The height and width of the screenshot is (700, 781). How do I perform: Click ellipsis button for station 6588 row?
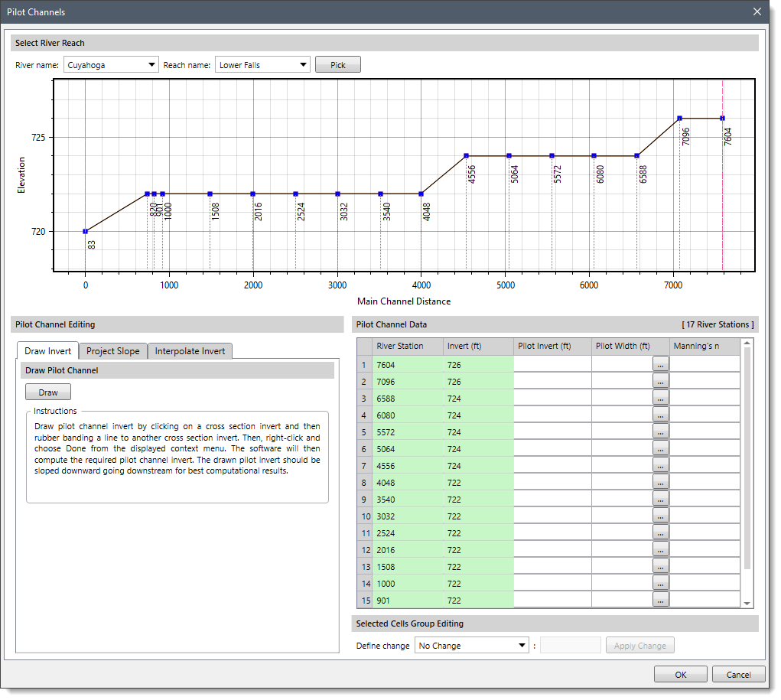660,399
